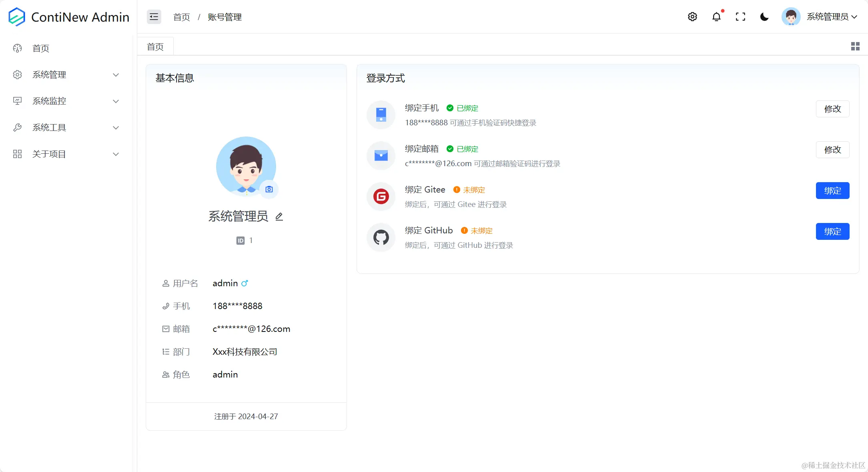Toggle dark mode with the moon icon
The width and height of the screenshot is (868, 472).
tap(764, 17)
